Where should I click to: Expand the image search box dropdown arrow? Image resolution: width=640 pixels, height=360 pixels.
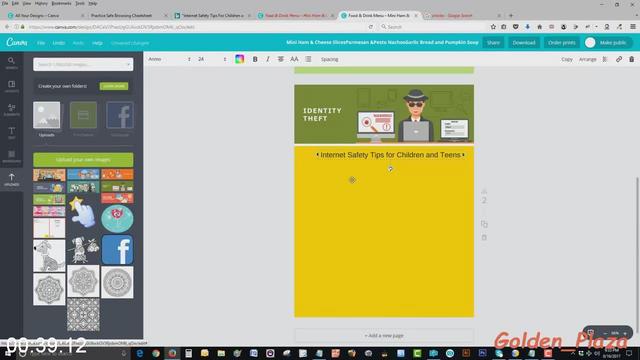[x=128, y=64]
